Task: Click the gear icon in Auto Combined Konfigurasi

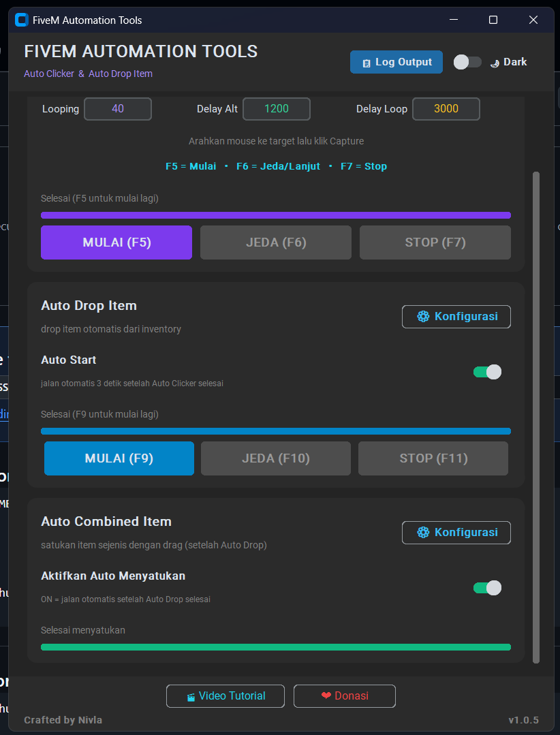Action: coord(423,533)
